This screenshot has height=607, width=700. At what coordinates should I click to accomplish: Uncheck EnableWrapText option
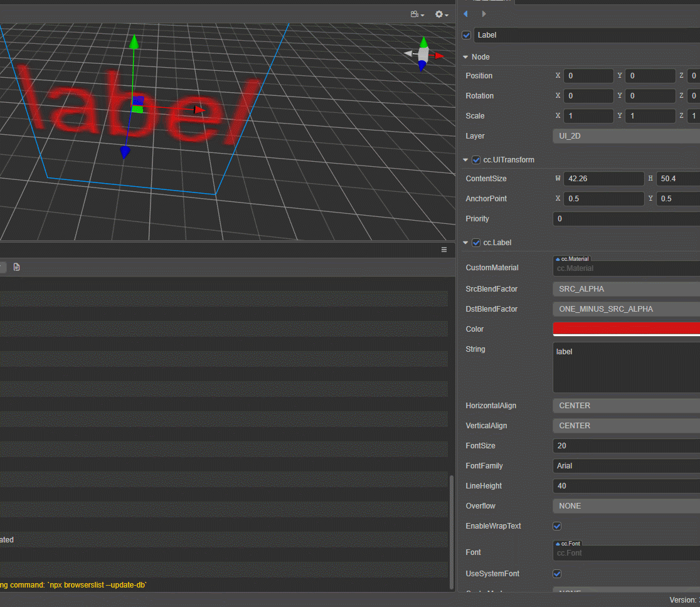(557, 526)
